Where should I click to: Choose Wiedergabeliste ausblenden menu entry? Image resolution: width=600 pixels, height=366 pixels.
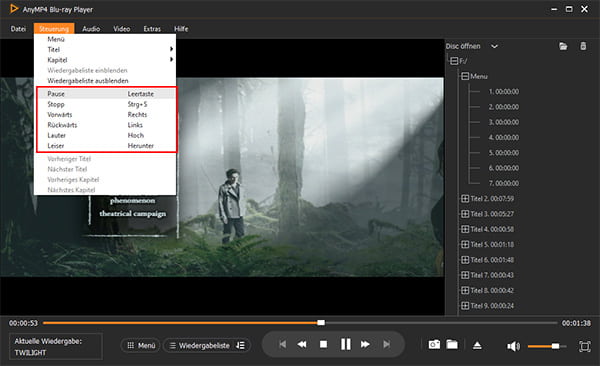click(x=105, y=81)
